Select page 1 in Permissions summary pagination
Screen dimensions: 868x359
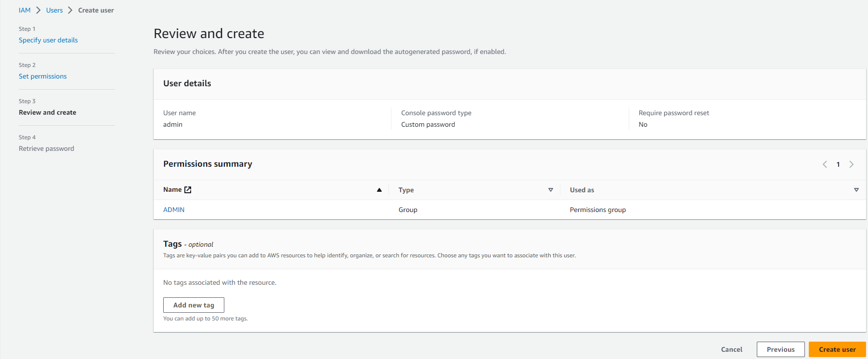click(x=838, y=164)
